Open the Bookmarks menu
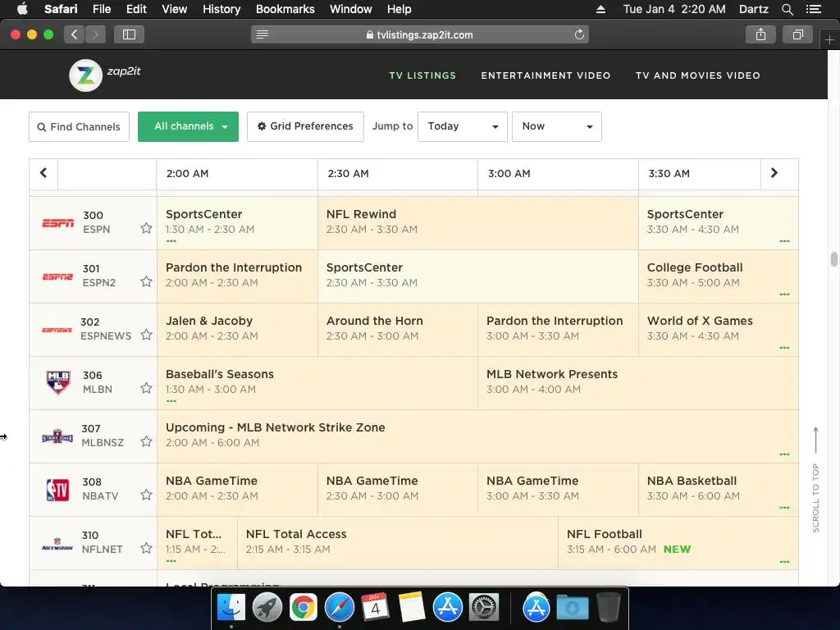 pos(285,9)
